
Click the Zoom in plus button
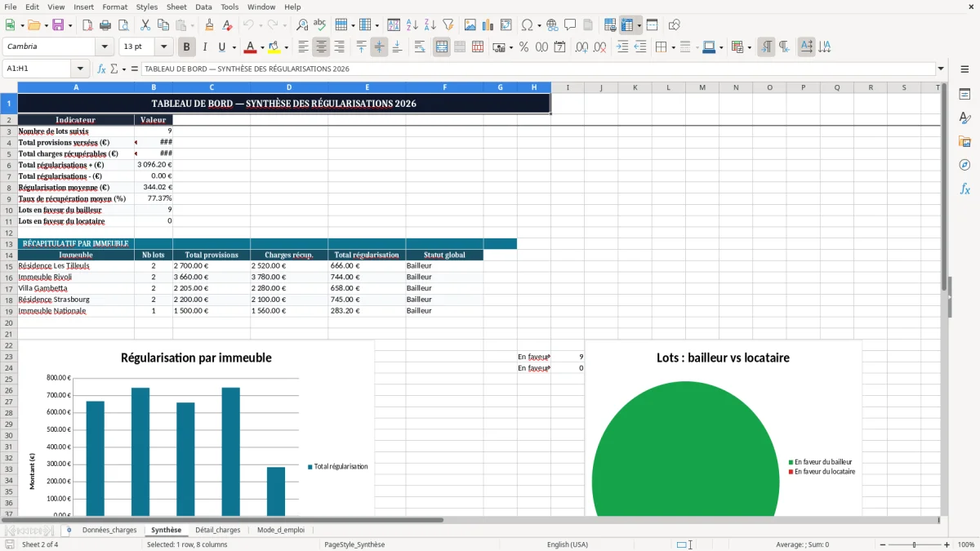pos(947,544)
